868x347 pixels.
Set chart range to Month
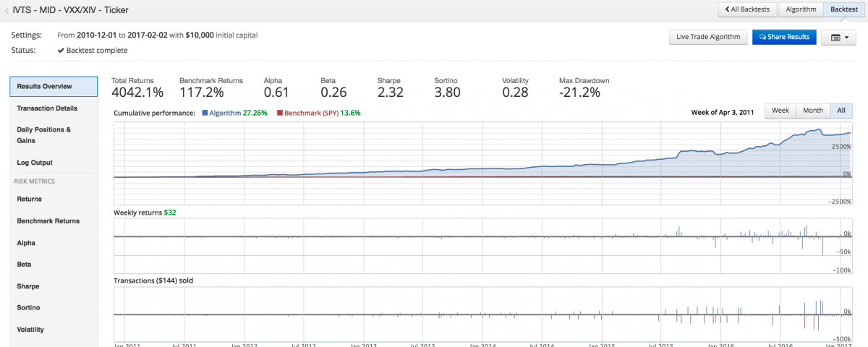812,111
